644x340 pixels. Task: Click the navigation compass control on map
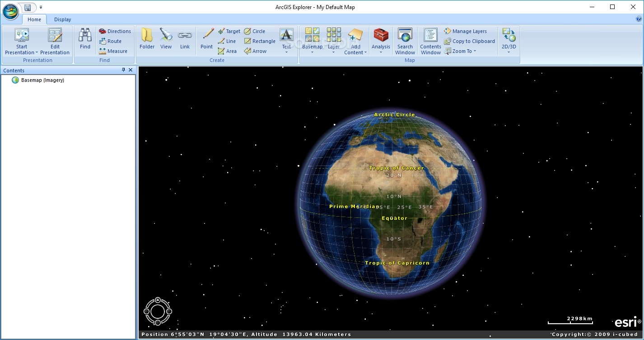[x=158, y=311]
